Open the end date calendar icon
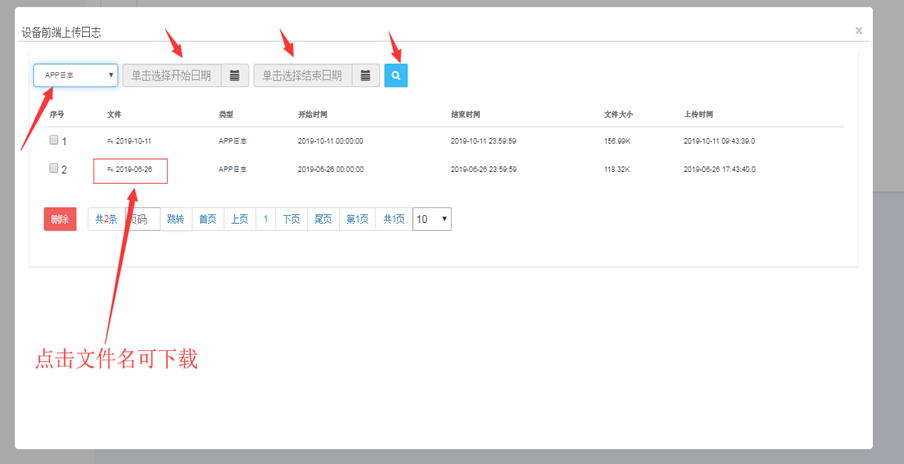 (x=366, y=75)
